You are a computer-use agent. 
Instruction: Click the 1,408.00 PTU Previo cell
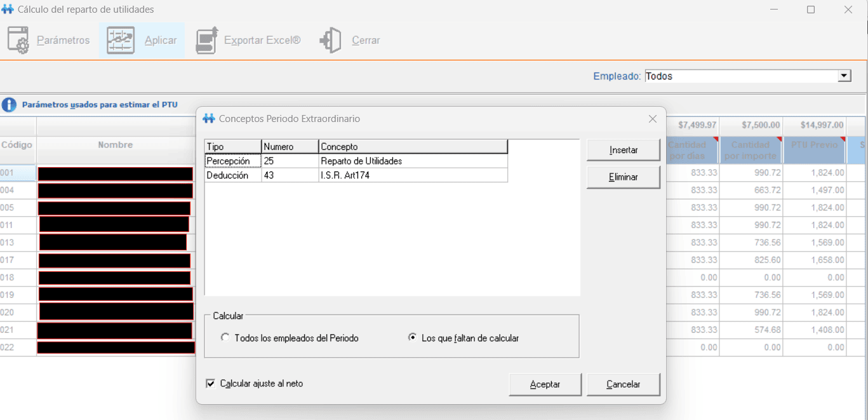click(815, 330)
